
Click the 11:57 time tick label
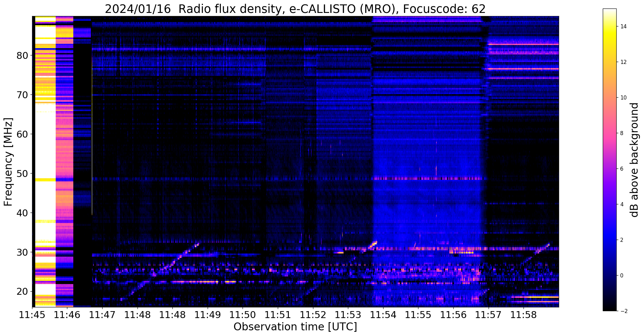pyautogui.click(x=488, y=315)
